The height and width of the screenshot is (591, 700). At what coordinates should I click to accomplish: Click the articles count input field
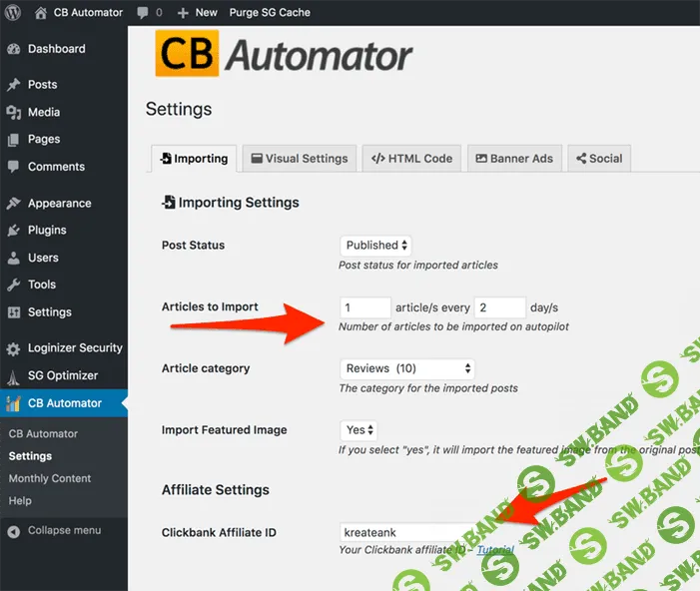pyautogui.click(x=365, y=307)
